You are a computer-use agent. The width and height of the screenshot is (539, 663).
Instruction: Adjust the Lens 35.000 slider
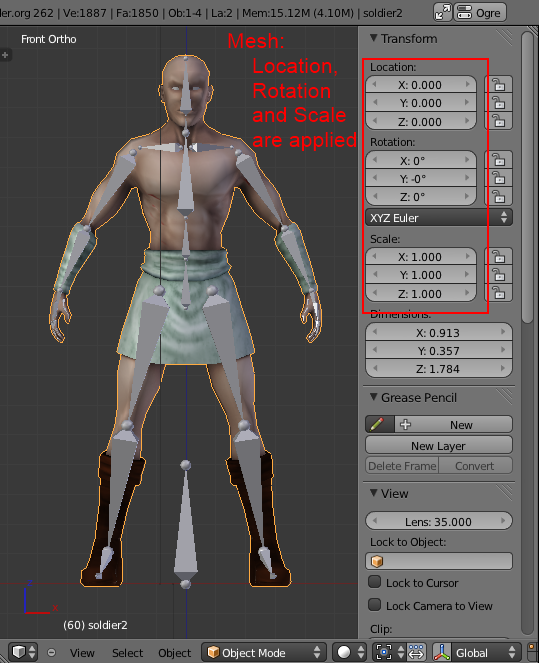tap(439, 521)
